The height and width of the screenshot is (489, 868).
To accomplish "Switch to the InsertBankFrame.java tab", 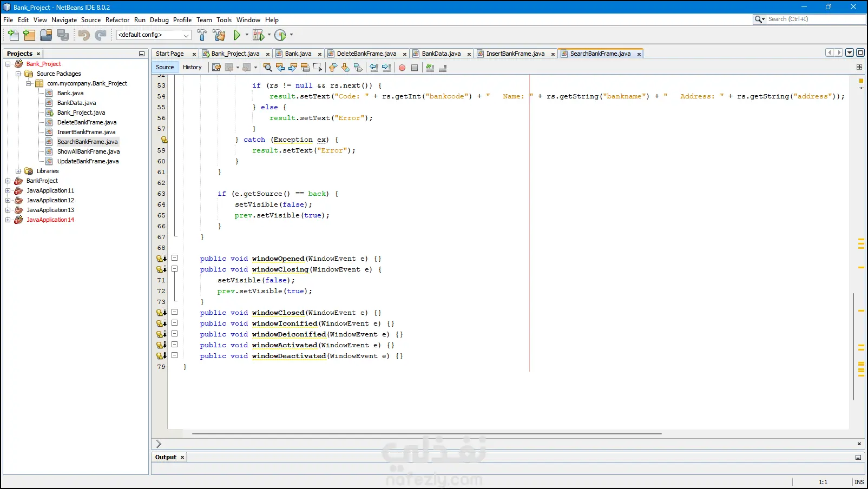I will (x=515, y=54).
